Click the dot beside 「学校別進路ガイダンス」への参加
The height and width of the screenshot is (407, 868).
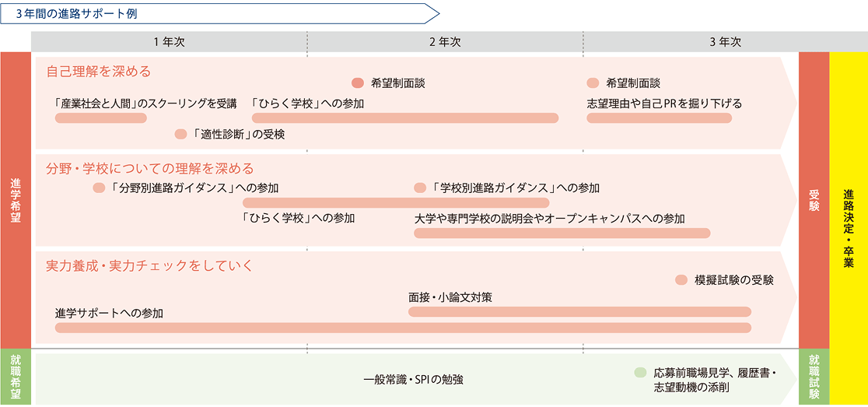pos(420,188)
